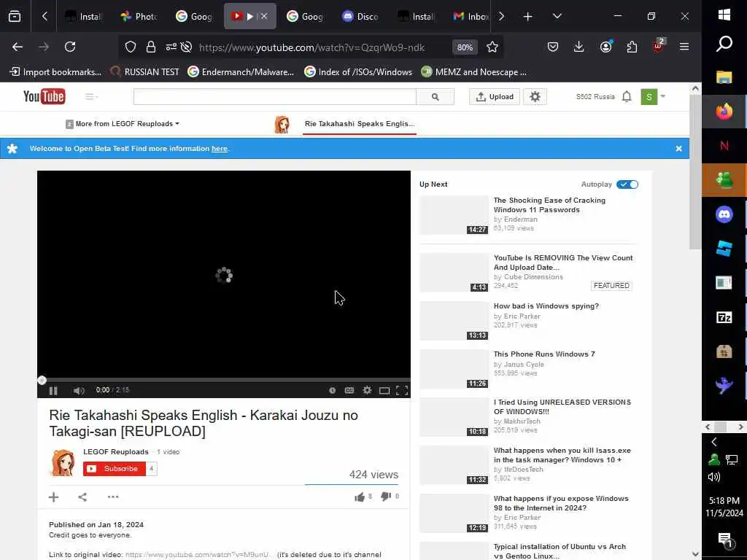This screenshot has height=560, width=747.
Task: Pause the video with the pause button
Action: click(x=53, y=391)
